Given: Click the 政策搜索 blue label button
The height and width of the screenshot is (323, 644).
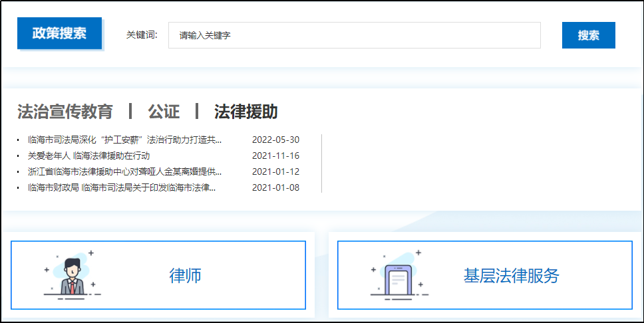Looking at the screenshot, I should tap(60, 33).
